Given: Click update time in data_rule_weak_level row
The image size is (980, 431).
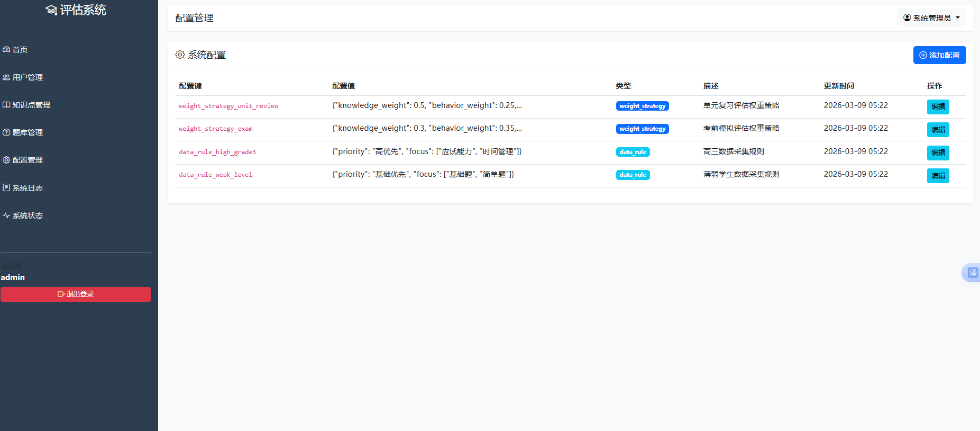Looking at the screenshot, I should 856,174.
